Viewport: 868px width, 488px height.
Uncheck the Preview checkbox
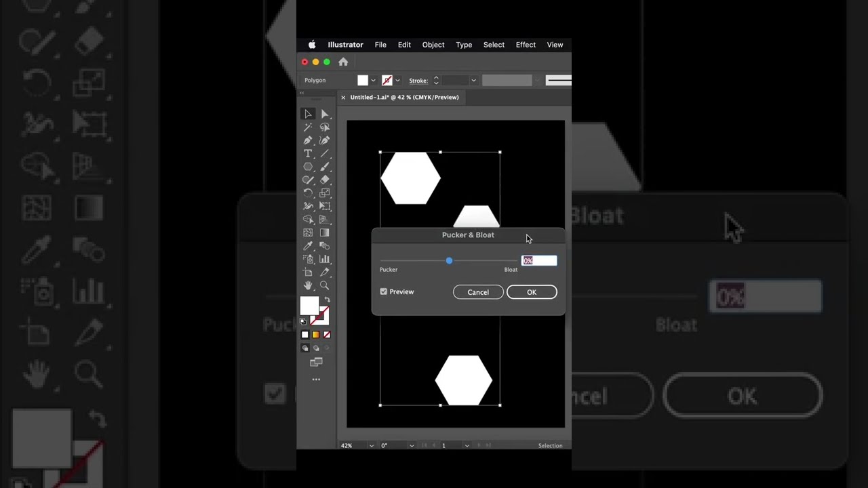pyautogui.click(x=384, y=291)
